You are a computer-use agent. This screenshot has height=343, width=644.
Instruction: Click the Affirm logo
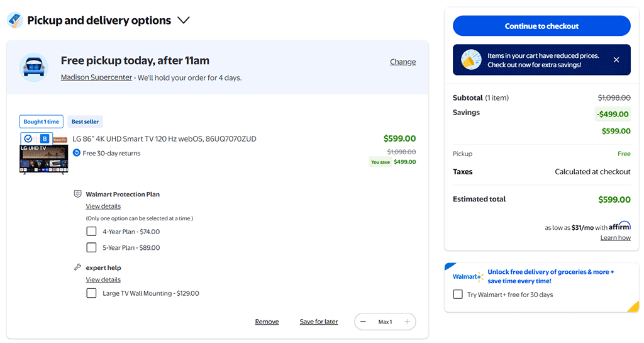click(x=619, y=226)
